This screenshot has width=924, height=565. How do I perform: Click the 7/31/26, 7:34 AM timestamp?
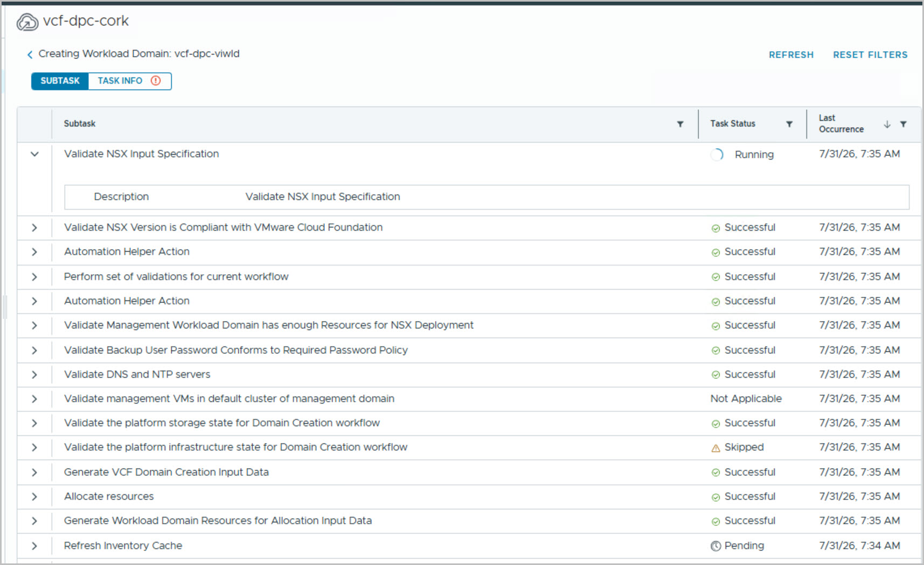pos(859,546)
